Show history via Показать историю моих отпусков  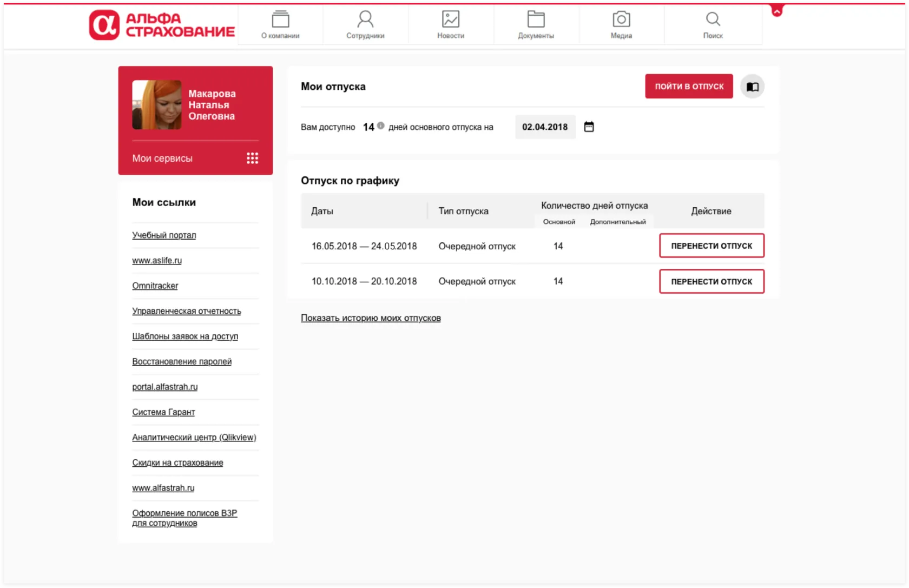point(371,318)
